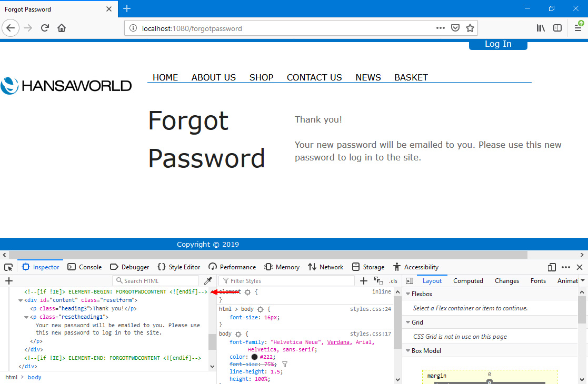Select the Layout sidebar tab

432,280
